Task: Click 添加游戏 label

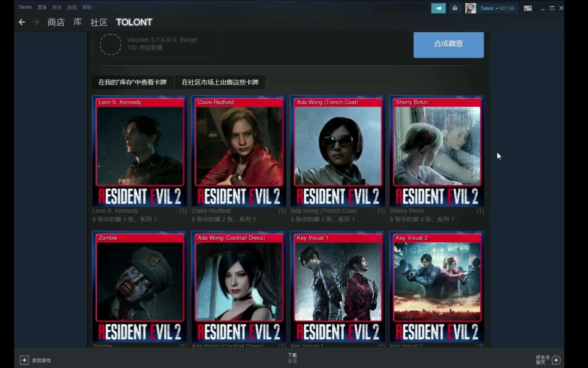Action: click(41, 360)
